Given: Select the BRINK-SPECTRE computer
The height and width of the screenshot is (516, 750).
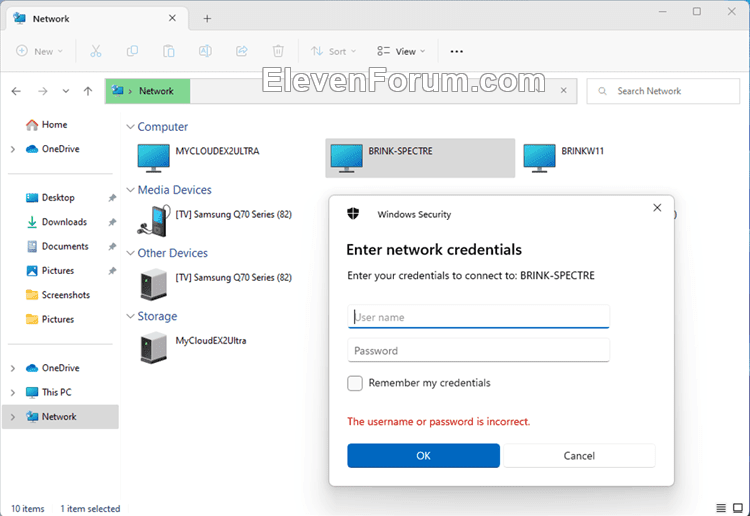Looking at the screenshot, I should coord(420,158).
